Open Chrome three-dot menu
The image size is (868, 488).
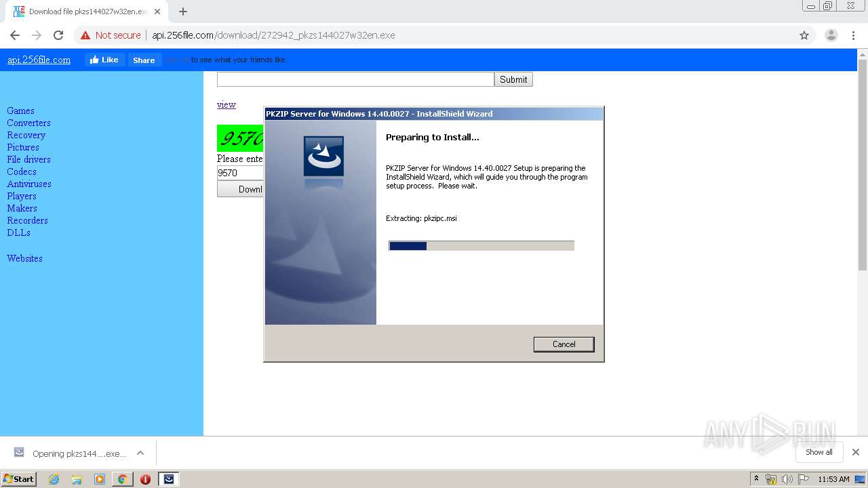[853, 35]
